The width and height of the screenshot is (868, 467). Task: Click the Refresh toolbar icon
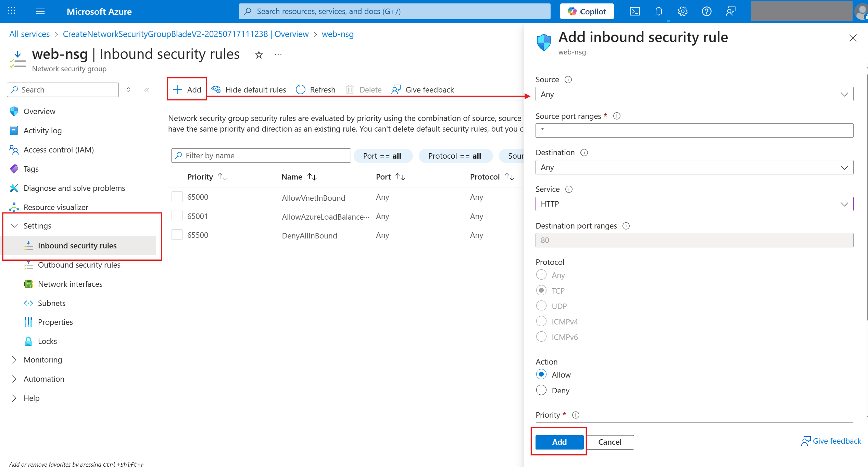[x=300, y=89]
